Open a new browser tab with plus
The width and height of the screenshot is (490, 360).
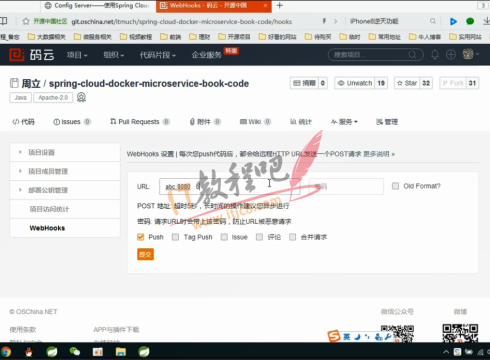[280, 6]
